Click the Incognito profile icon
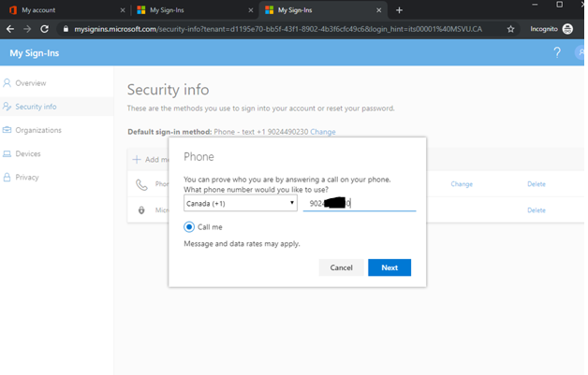Viewport: 588px width, 375px height. point(567,29)
